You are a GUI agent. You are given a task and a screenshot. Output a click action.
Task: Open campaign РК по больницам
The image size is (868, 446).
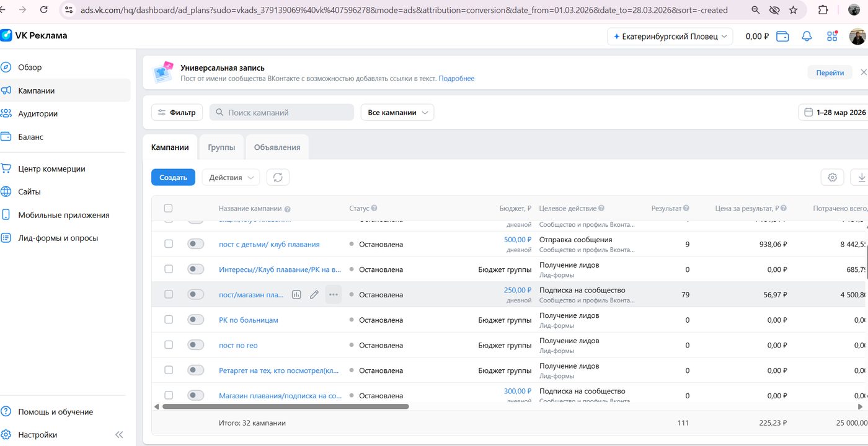coord(249,320)
